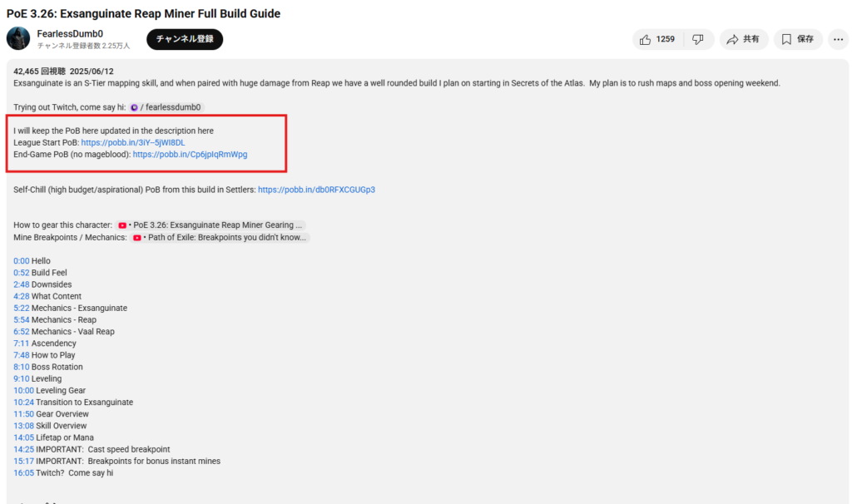The image size is (852, 504).
Task: Save the video with 保存 button
Action: click(x=798, y=39)
